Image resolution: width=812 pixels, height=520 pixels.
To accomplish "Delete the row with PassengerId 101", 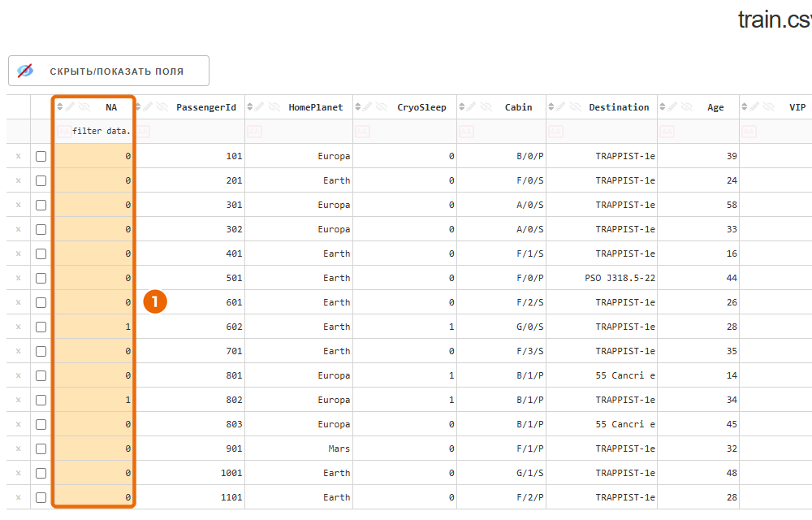I will (x=19, y=156).
